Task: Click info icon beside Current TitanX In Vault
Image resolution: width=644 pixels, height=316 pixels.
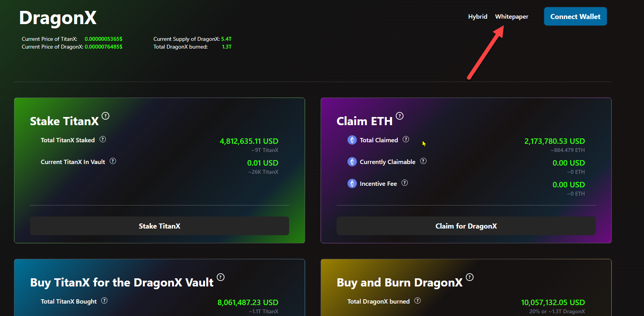Action: pos(113,161)
